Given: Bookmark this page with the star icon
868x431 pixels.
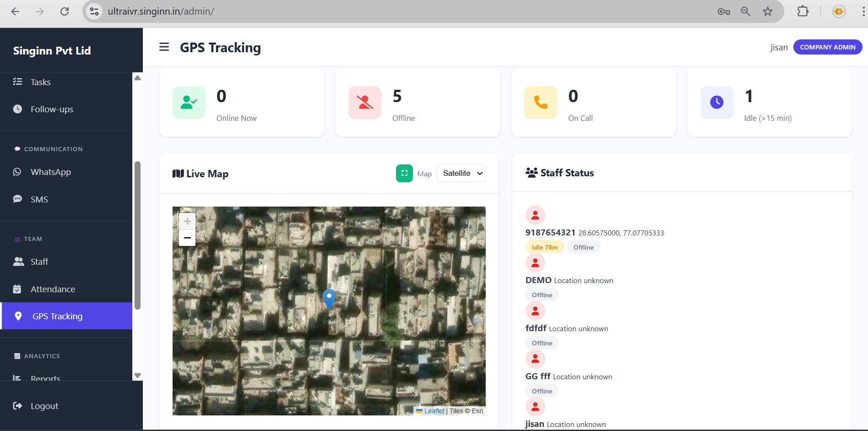Looking at the screenshot, I should coord(768,11).
